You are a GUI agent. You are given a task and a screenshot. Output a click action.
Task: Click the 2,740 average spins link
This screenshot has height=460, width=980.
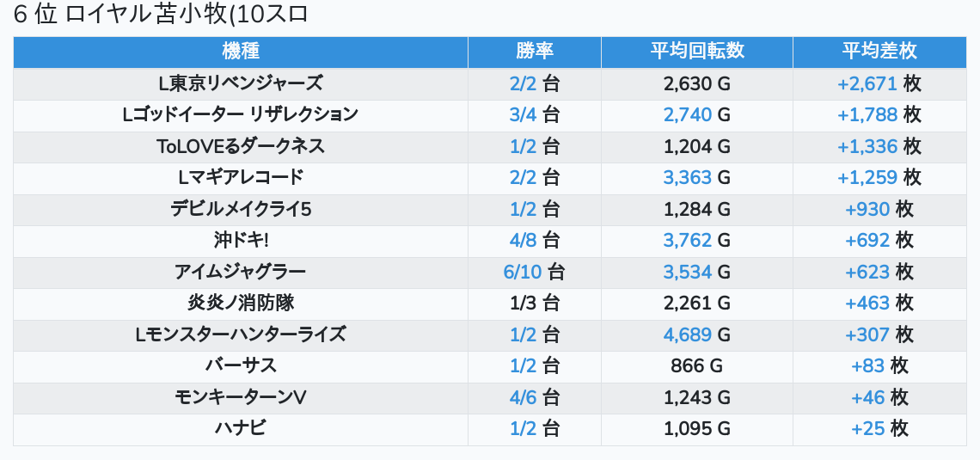click(x=688, y=114)
